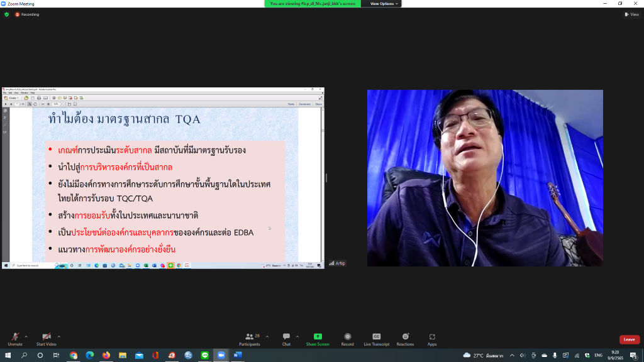Click the 'You are viewing' screen share banner
The image size is (644, 362).
tap(313, 4)
